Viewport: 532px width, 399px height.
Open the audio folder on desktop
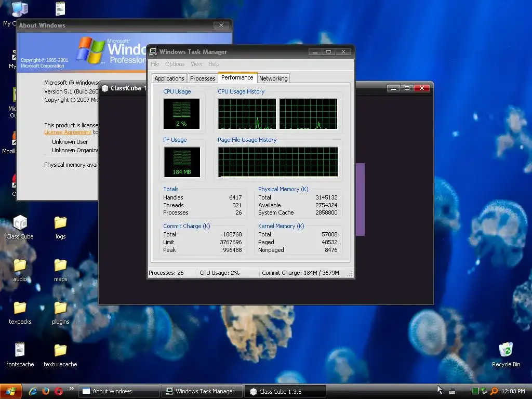[20, 270]
